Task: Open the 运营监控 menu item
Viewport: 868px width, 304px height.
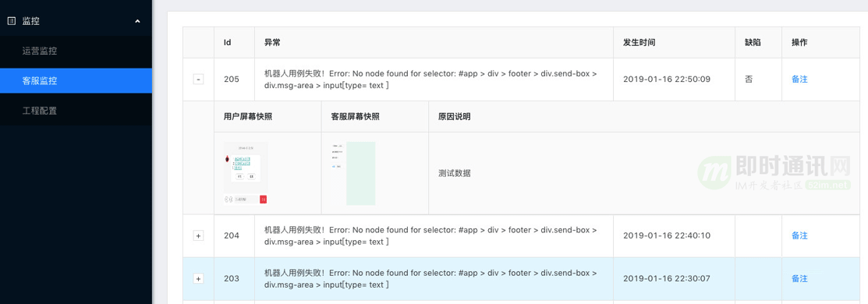Action: [40, 51]
